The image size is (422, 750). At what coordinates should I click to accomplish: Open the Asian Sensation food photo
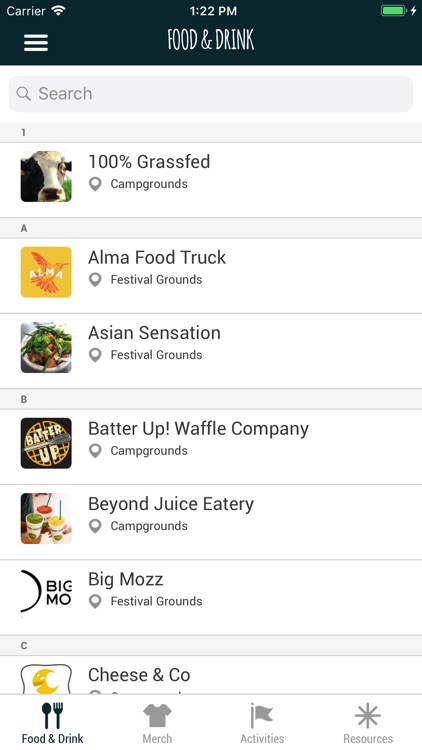tap(46, 347)
